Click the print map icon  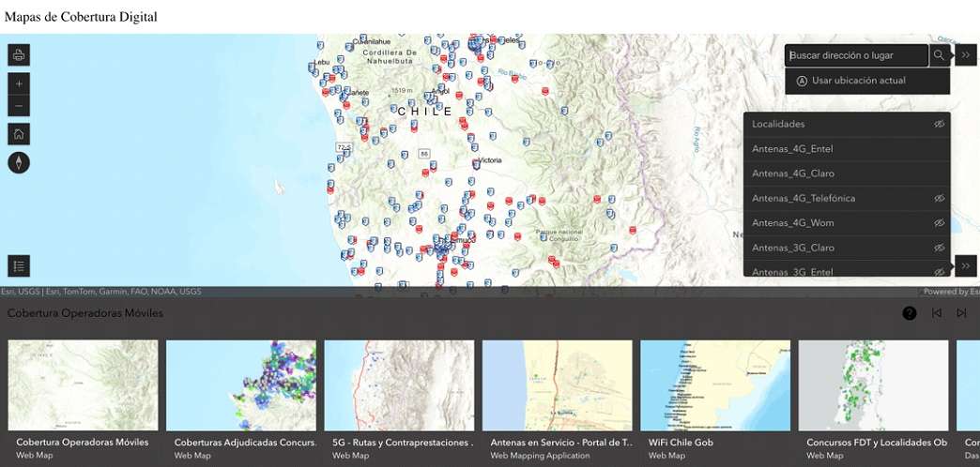pos(19,55)
